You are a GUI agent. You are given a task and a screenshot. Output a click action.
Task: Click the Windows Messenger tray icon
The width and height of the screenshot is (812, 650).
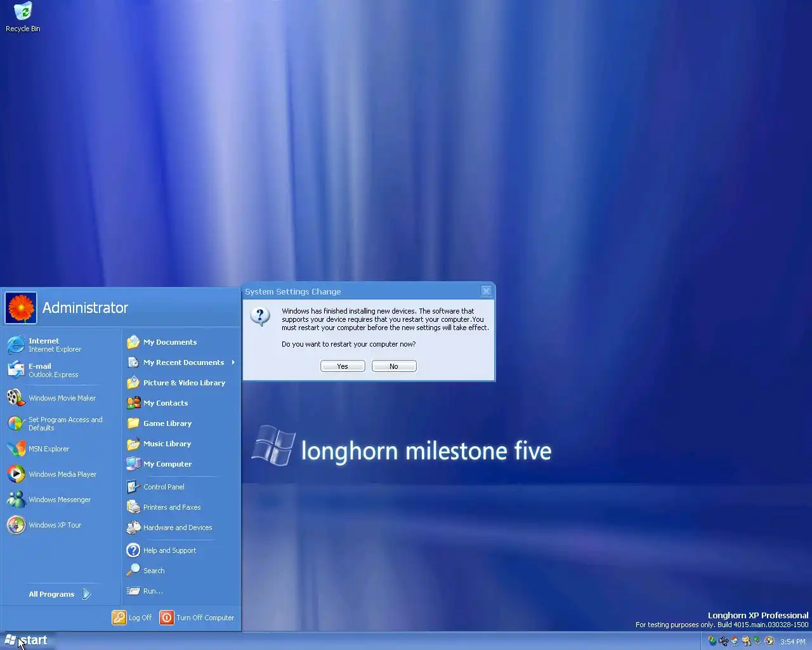click(x=712, y=641)
